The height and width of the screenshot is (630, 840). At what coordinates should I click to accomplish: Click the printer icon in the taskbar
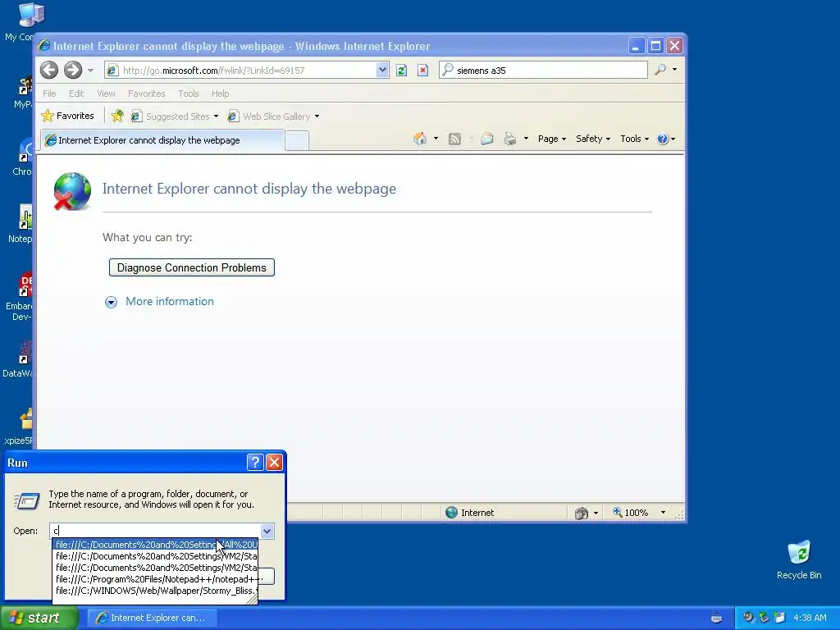click(x=716, y=618)
